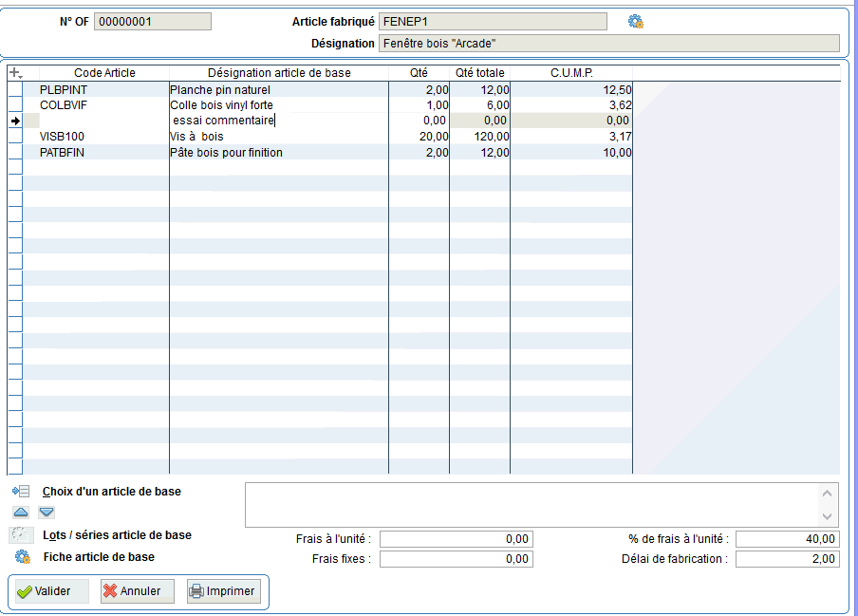858x616 pixels.
Task: Click Planche pin naturel designation cell
Action: [x=279, y=90]
